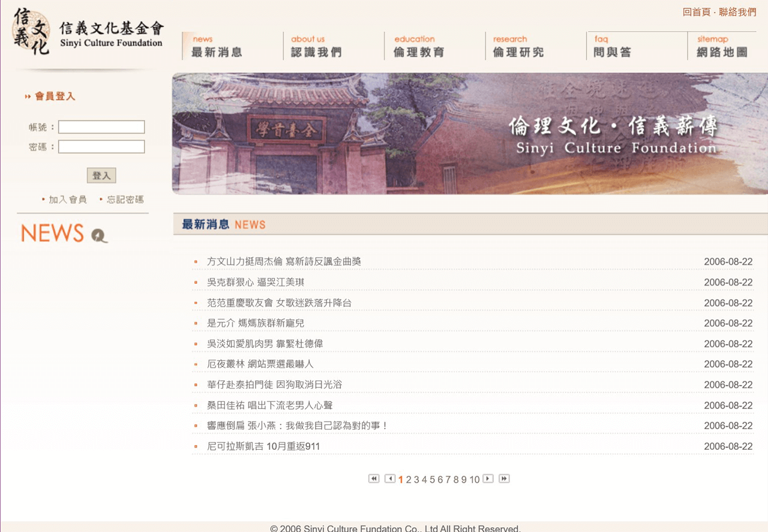Select pagination page 1
Screen dimensions: 768x532
(x=401, y=479)
